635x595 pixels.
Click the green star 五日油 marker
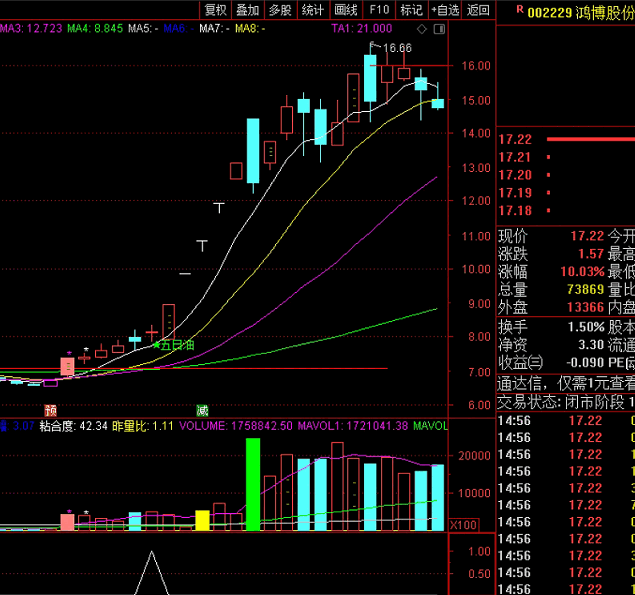click(173, 345)
